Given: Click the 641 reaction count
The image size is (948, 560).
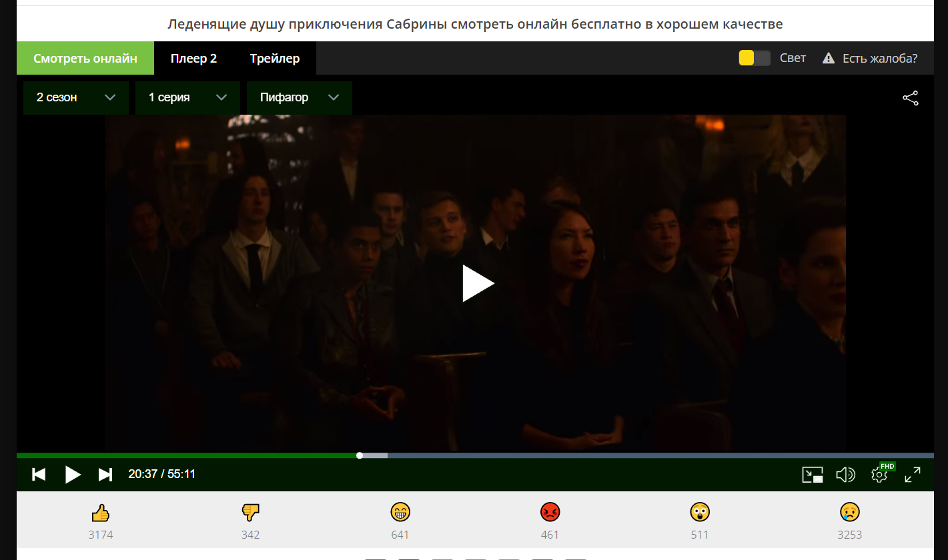Looking at the screenshot, I should [400, 535].
